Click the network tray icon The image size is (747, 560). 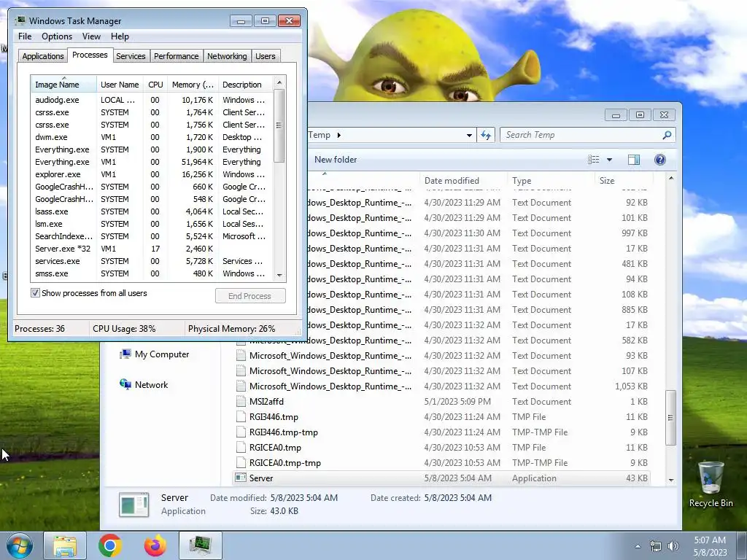point(656,547)
